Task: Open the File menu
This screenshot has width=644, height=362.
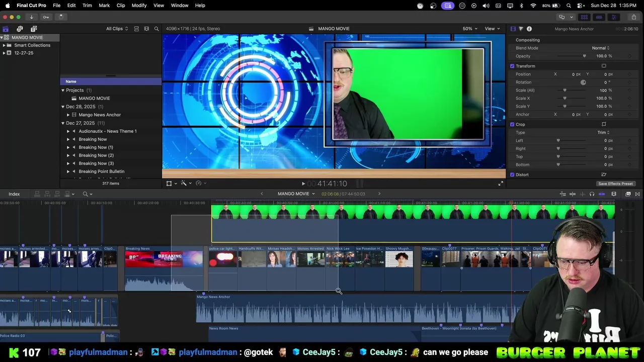Action: coord(57,6)
